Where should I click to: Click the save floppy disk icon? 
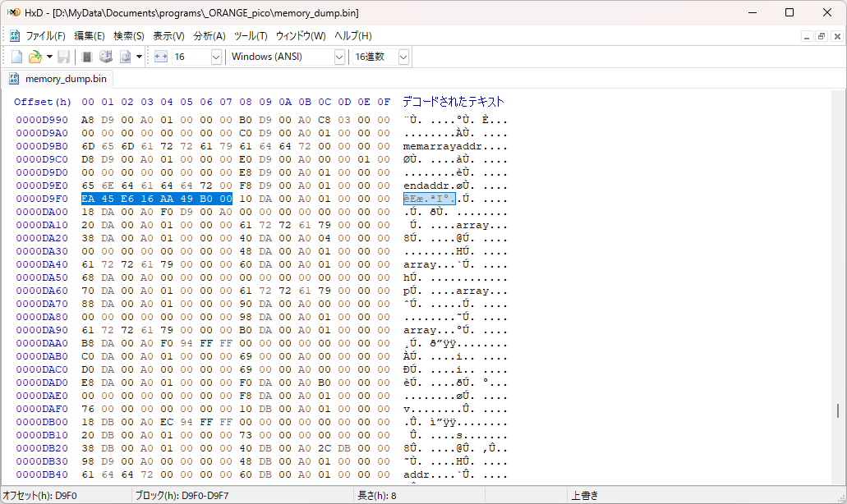[64, 57]
